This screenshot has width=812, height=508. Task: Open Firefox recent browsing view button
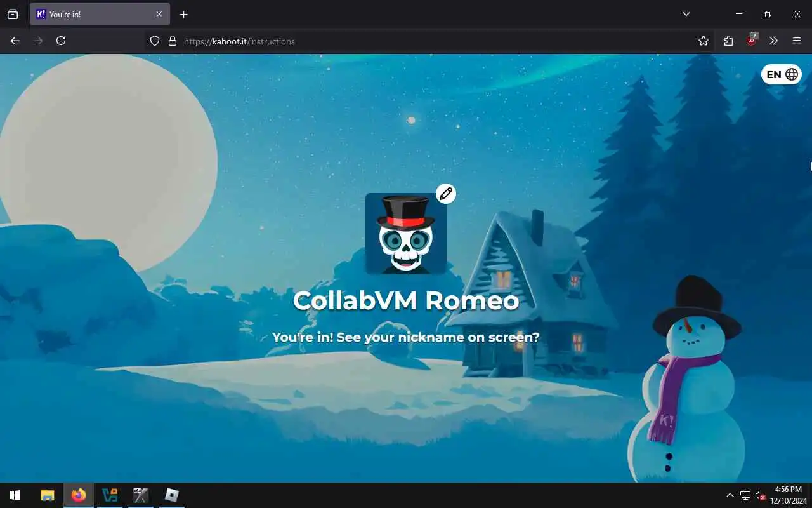coord(13,14)
